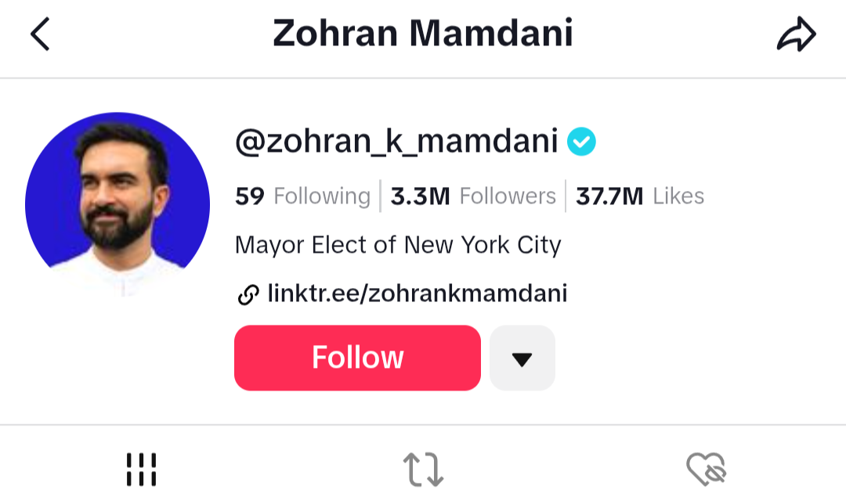Open the hidden liked videos tab

point(707,470)
